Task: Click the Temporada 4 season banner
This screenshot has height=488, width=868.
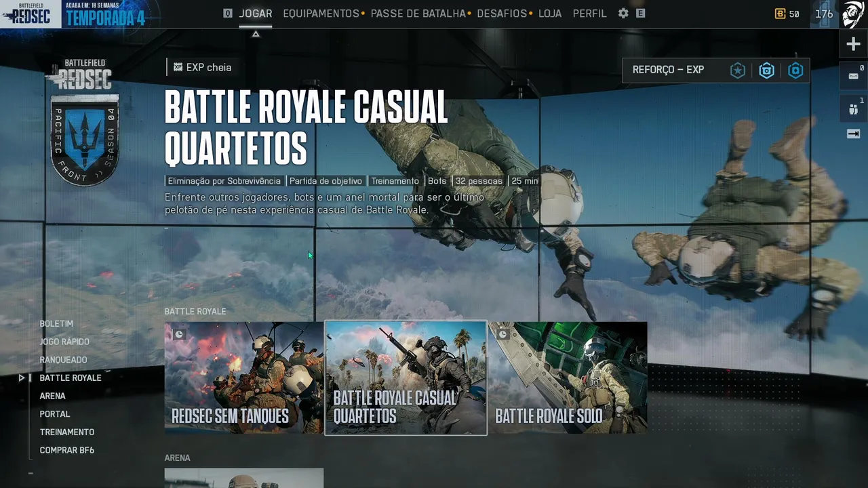Action: pos(105,14)
